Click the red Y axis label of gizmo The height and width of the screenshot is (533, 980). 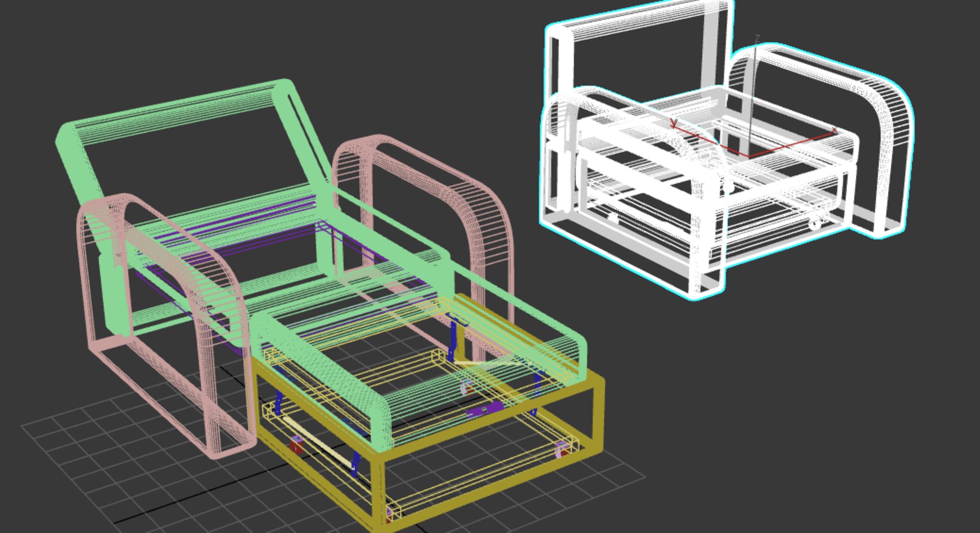[674, 123]
